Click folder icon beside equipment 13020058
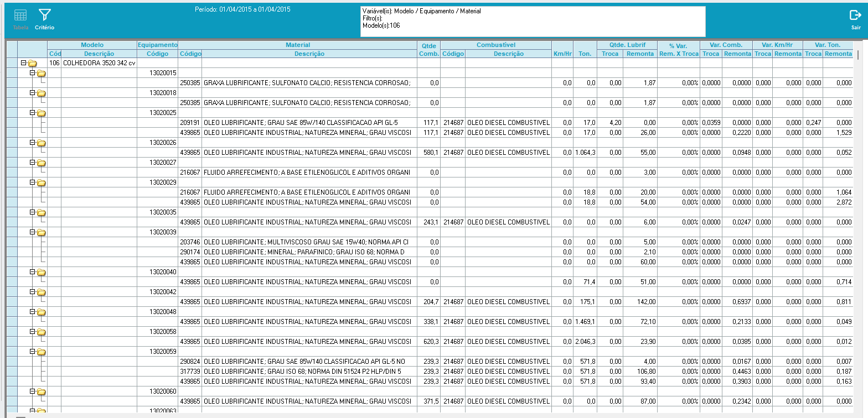The width and height of the screenshot is (868, 418). pos(41,332)
